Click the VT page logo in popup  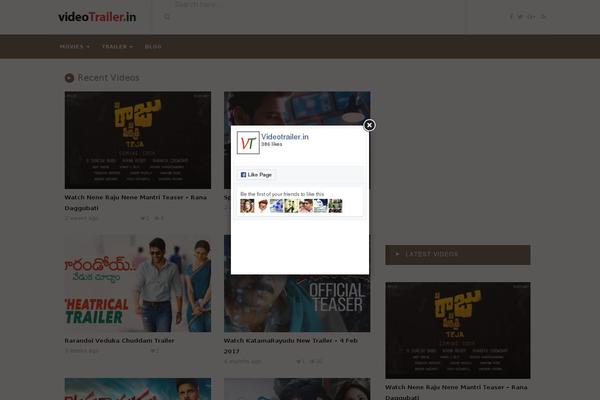[x=248, y=143]
